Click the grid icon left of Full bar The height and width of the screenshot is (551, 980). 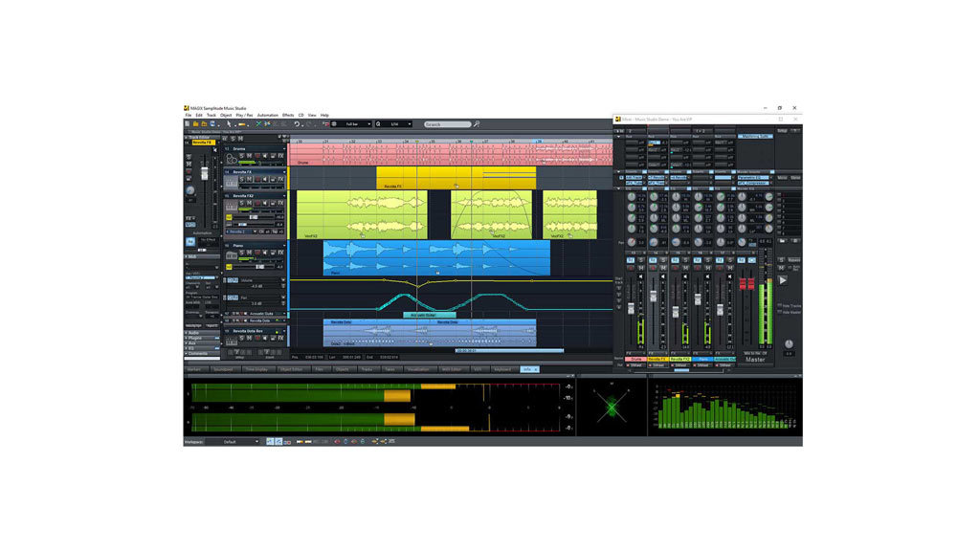[334, 124]
